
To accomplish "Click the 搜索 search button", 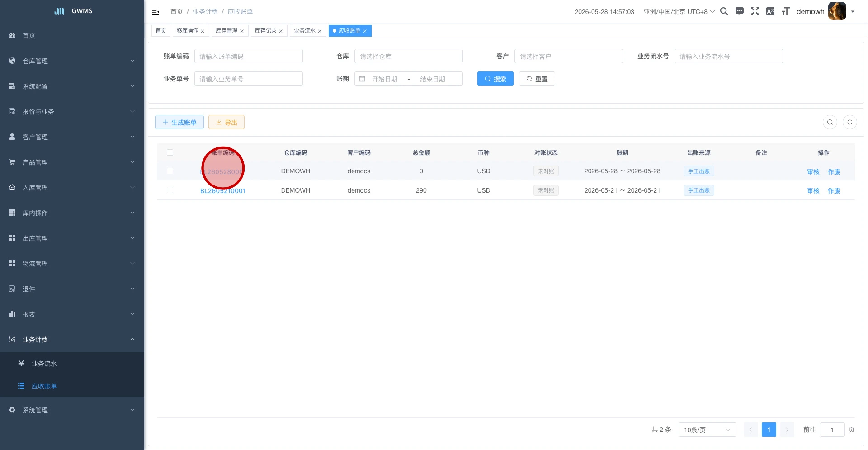I will pyautogui.click(x=495, y=79).
